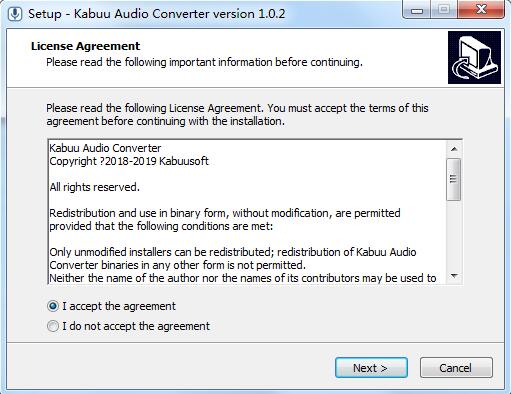Minimize the setup window
This screenshot has width=511, height=394.
click(417, 10)
